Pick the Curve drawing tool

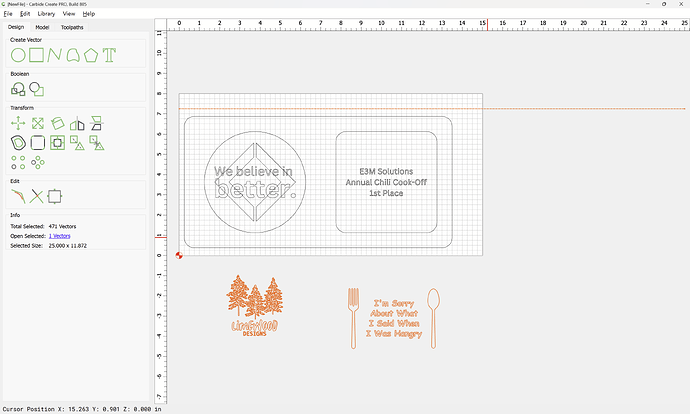tap(73, 55)
